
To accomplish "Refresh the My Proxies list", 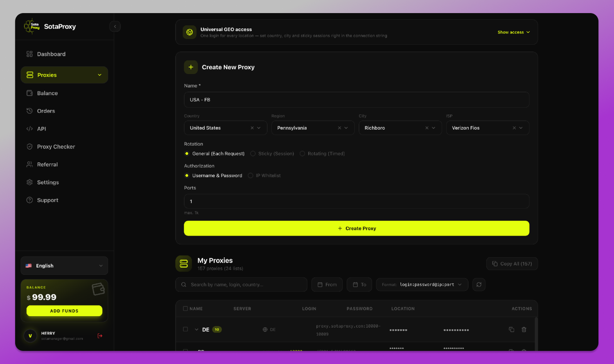I will [x=479, y=285].
